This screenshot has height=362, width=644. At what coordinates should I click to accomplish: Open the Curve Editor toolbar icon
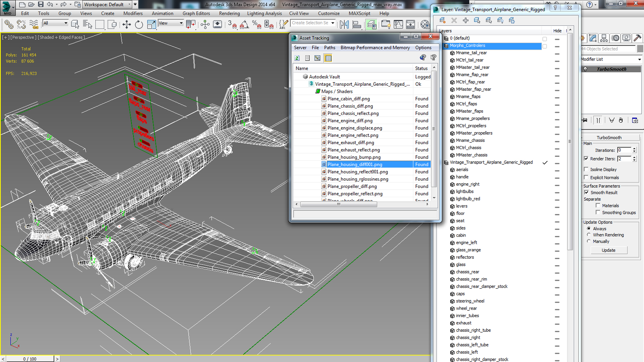[398, 24]
